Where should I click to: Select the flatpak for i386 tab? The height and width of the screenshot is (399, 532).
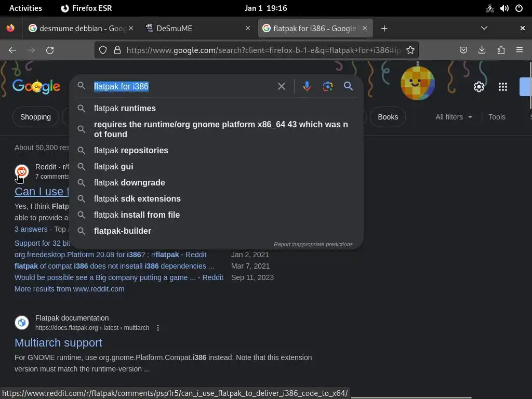[x=315, y=28]
